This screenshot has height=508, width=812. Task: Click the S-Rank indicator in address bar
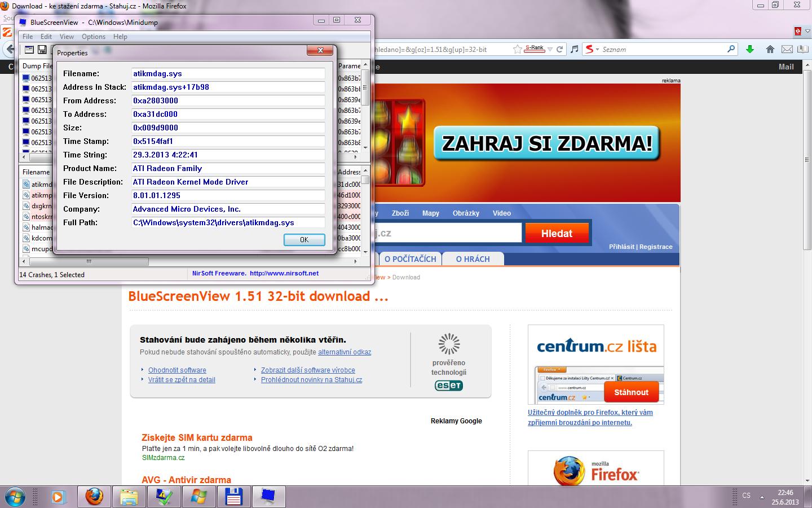tap(535, 49)
